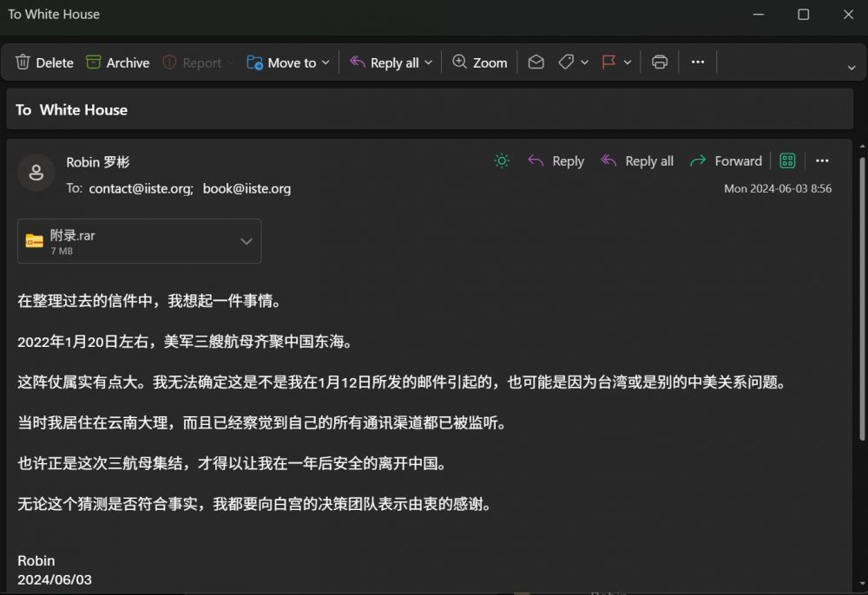Open the Reply all dropdown arrow in toolbar
Screen dimensions: 868x595
click(x=428, y=62)
